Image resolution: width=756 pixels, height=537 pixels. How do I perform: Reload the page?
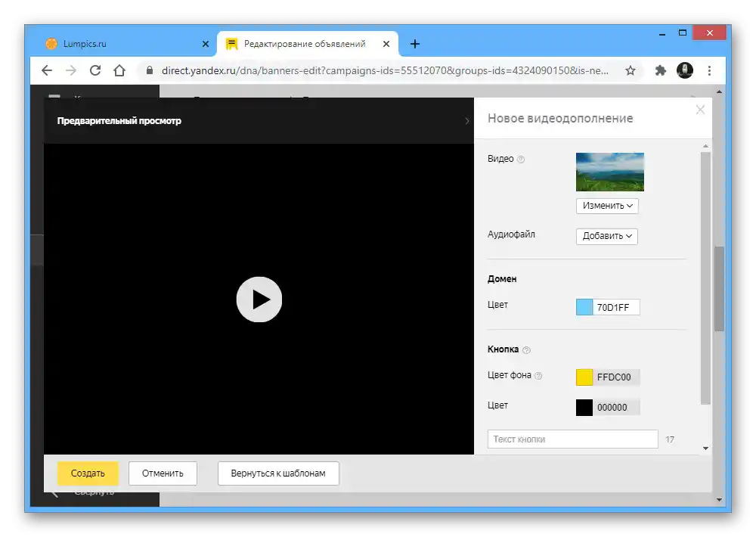tap(94, 70)
